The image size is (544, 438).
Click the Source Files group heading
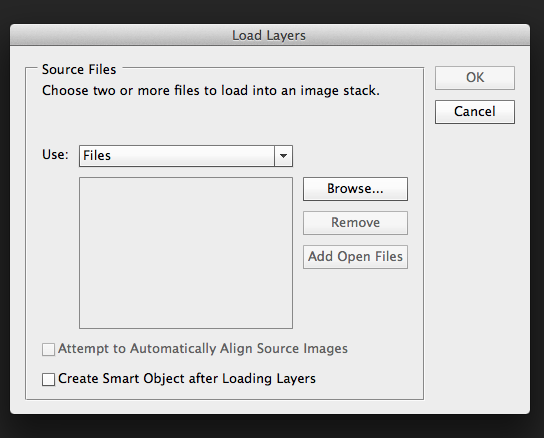[79, 69]
